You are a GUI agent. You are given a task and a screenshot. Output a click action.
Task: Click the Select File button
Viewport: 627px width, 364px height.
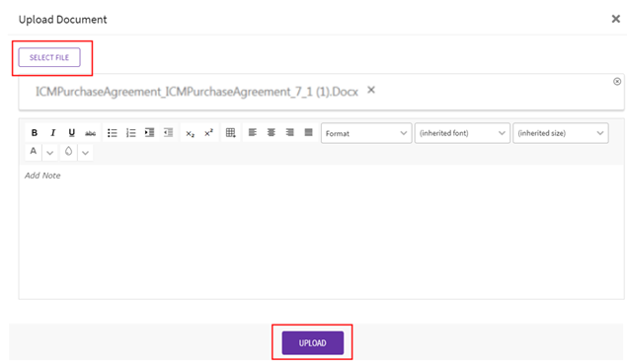tap(49, 57)
